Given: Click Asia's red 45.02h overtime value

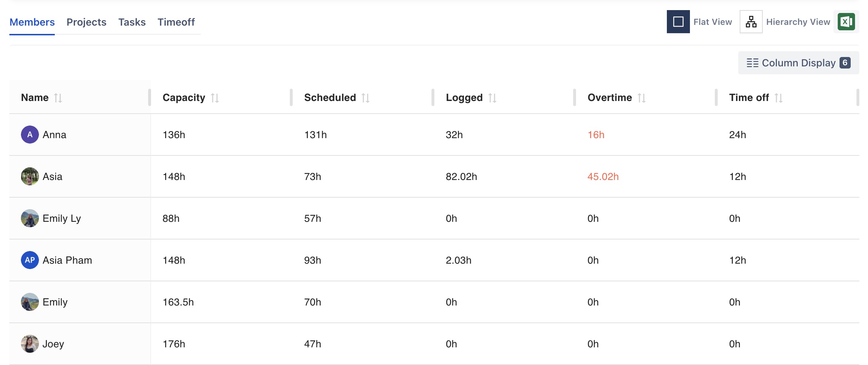Looking at the screenshot, I should click(603, 176).
